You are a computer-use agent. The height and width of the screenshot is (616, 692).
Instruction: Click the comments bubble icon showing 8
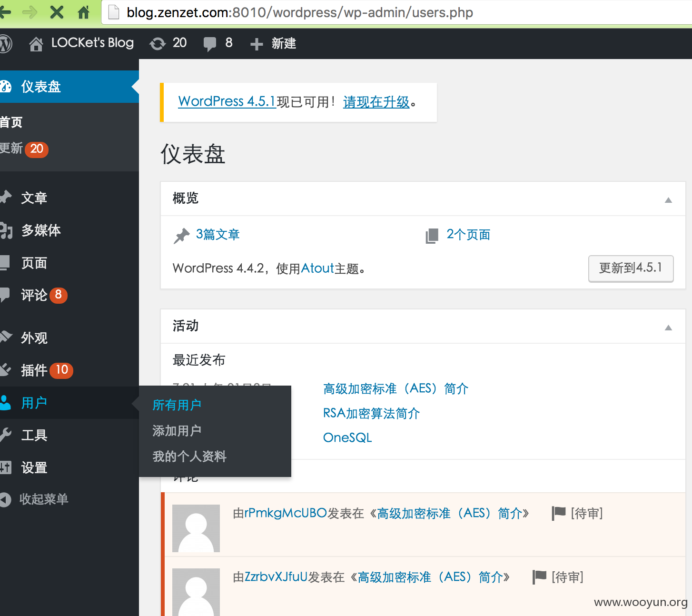pyautogui.click(x=209, y=44)
